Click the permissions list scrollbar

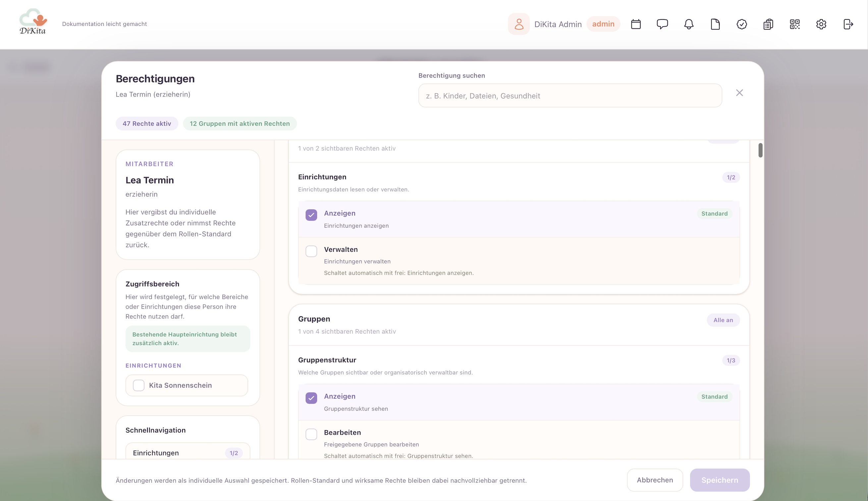click(760, 150)
